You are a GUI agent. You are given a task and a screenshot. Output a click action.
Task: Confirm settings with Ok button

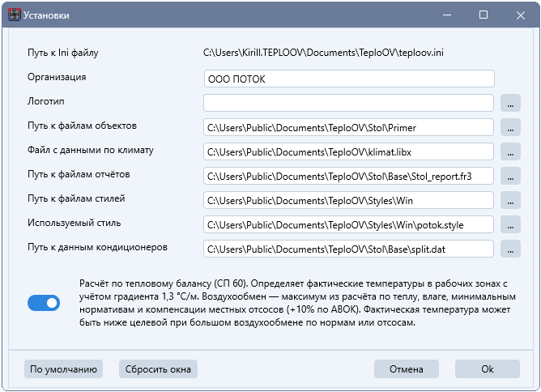pyautogui.click(x=488, y=369)
